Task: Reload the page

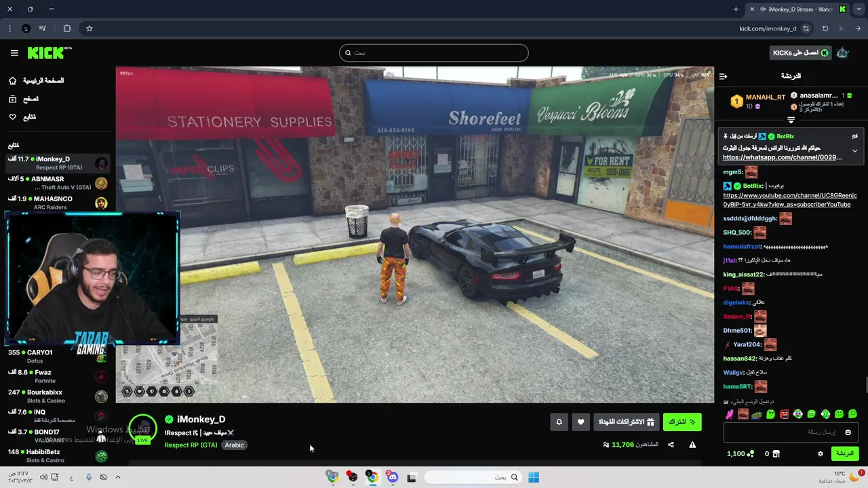Action: [x=825, y=28]
